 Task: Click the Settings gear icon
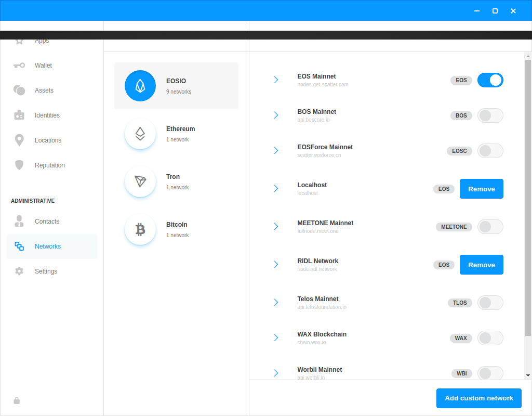[19, 271]
